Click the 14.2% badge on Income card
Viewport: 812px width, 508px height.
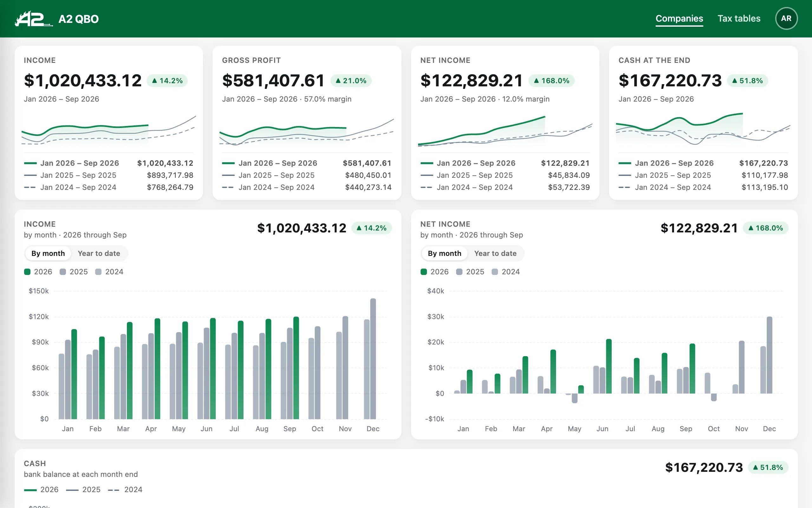[x=167, y=81]
